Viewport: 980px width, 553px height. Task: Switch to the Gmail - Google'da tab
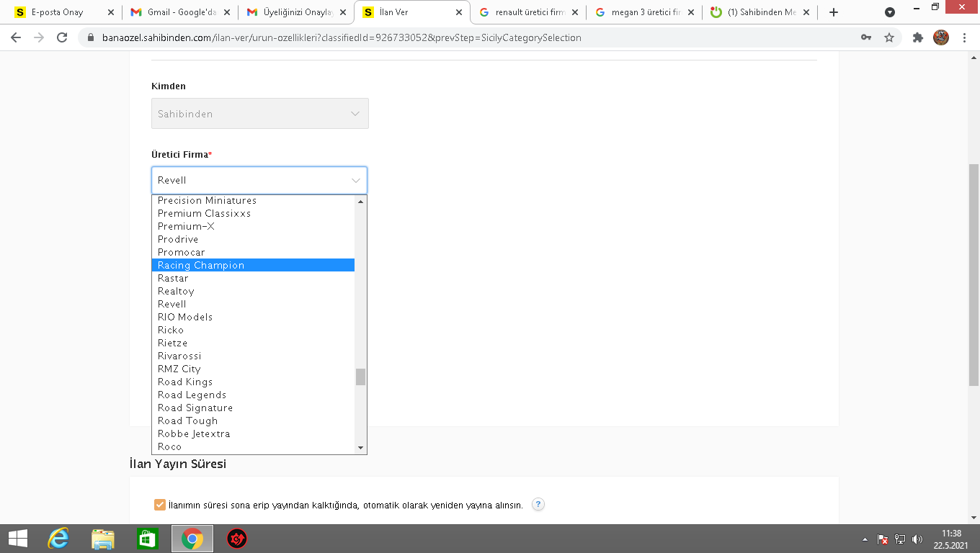[x=180, y=12]
